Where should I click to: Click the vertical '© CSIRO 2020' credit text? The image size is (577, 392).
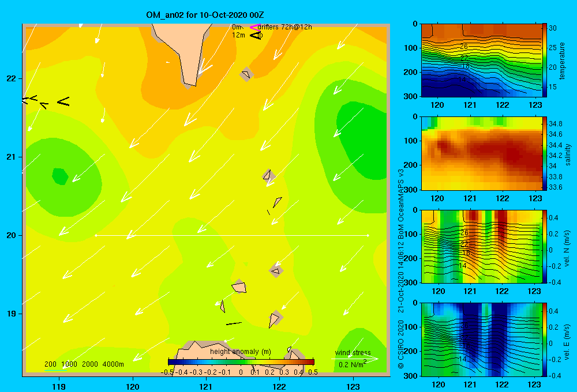point(401,344)
